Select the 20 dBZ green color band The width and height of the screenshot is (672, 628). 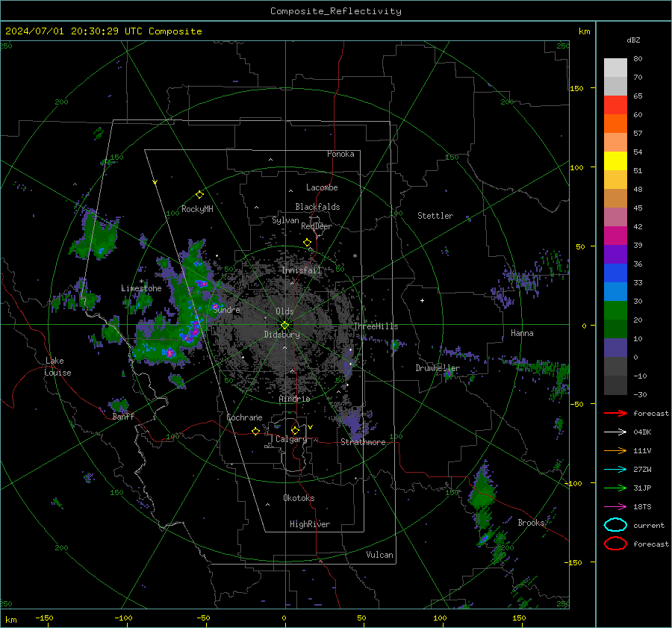[615, 311]
